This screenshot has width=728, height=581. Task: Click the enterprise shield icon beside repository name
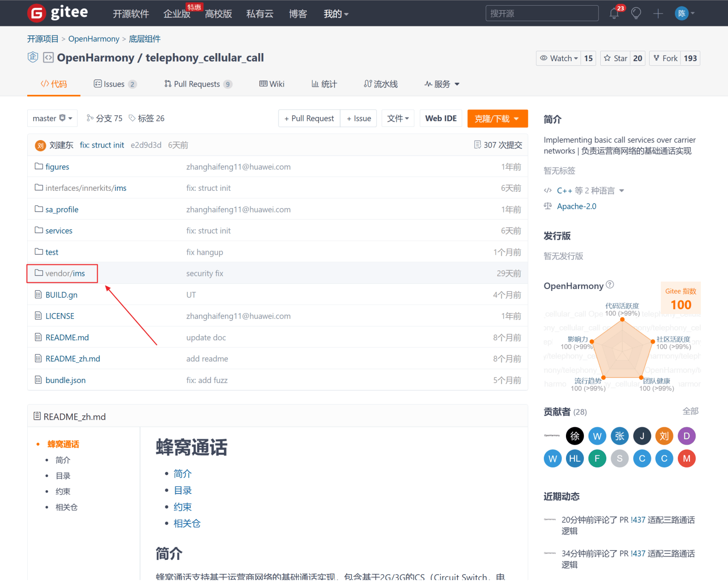[32, 57]
